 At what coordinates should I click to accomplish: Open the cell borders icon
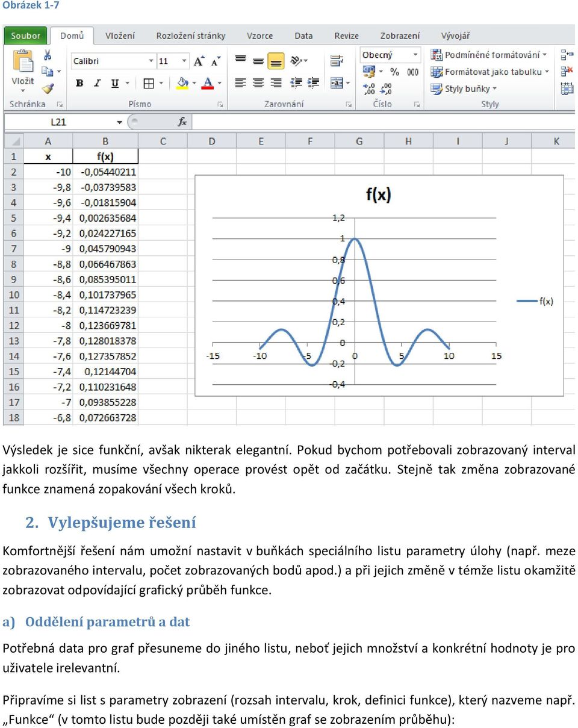(x=149, y=83)
